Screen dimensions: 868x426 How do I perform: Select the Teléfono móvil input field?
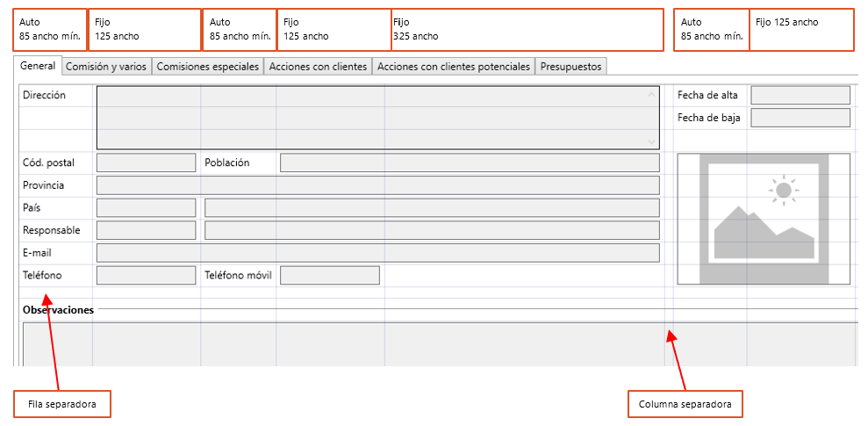tap(329, 275)
